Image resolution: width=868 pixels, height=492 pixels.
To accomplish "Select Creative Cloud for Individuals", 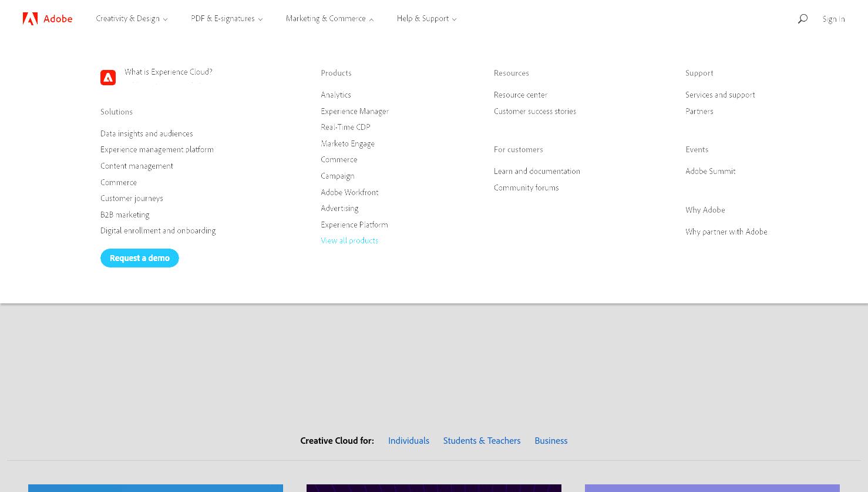I will (x=409, y=441).
